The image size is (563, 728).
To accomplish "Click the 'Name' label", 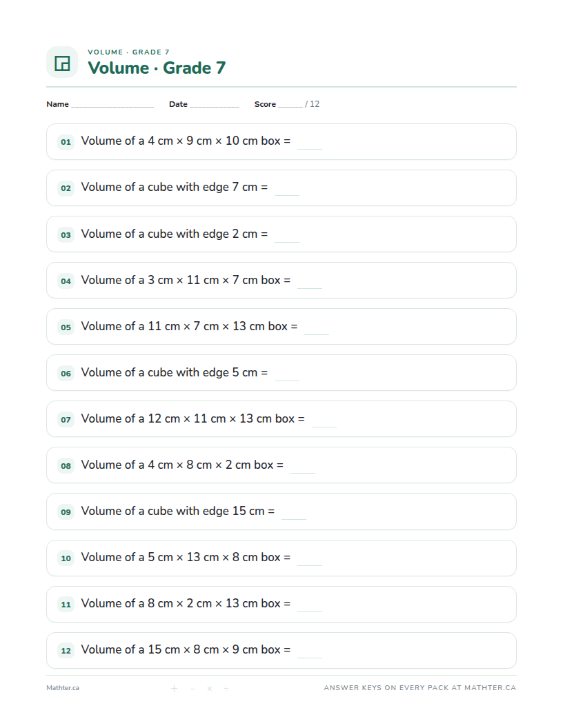I will [x=57, y=104].
